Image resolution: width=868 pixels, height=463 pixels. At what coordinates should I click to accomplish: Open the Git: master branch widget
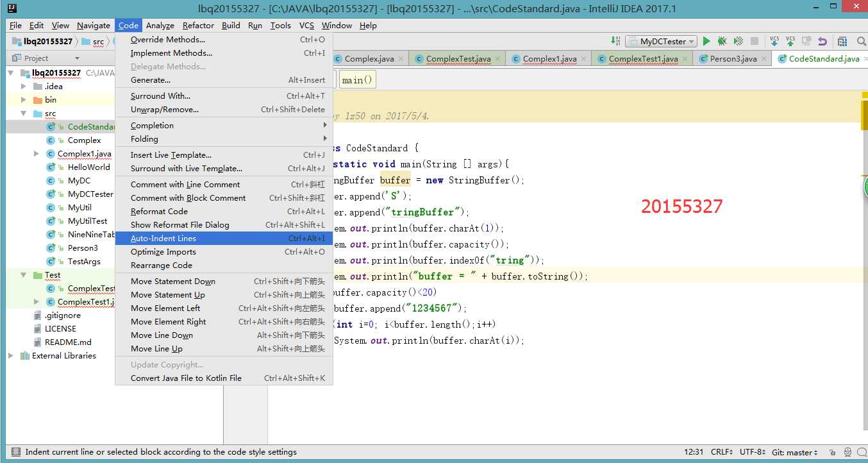794,452
